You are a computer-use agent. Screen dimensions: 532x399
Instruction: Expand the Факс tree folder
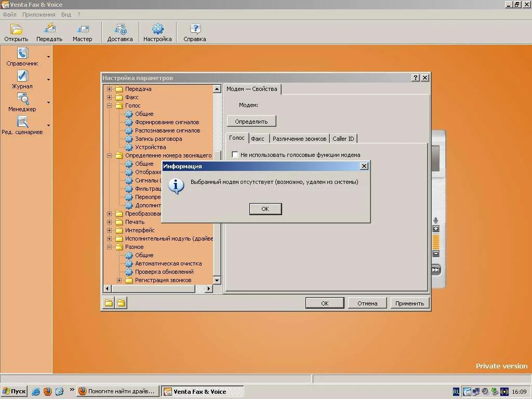click(x=109, y=97)
